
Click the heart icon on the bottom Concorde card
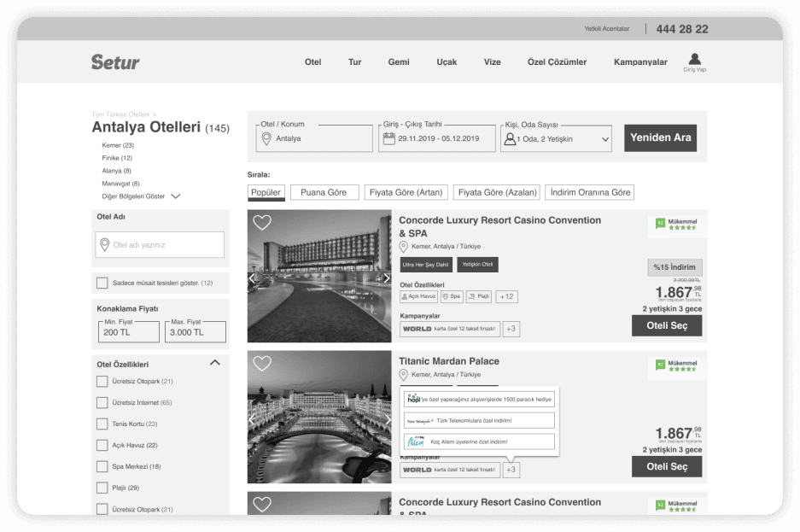262,504
